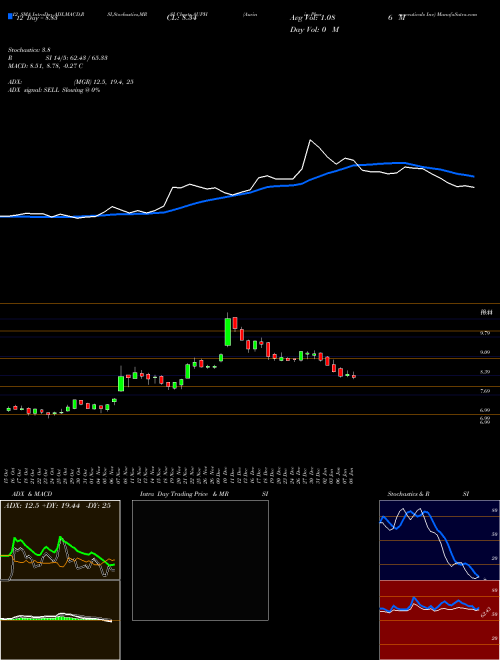The width and height of the screenshot is (500, 660).
Task: Click the red RSI chart panel
Action: pos(439,620)
